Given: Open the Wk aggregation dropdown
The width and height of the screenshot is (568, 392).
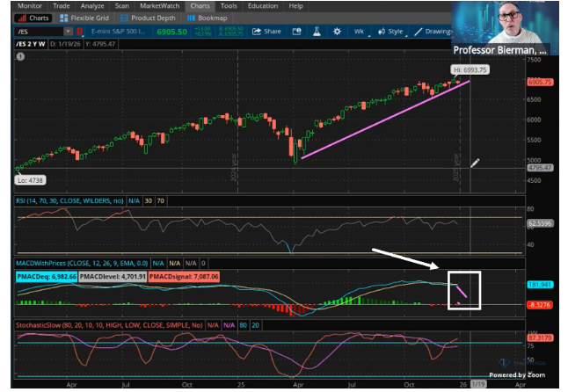Looking at the screenshot, I should click(x=360, y=32).
